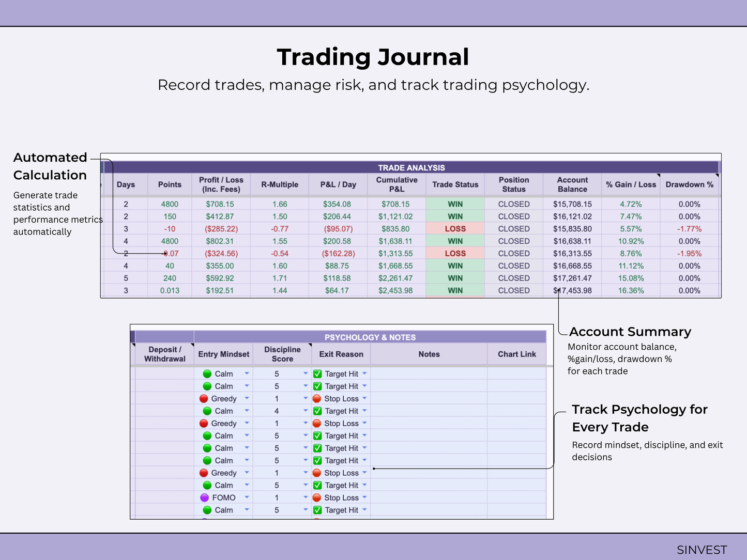Click the Notes column header
Screen dimensions: 747x560
tap(429, 354)
